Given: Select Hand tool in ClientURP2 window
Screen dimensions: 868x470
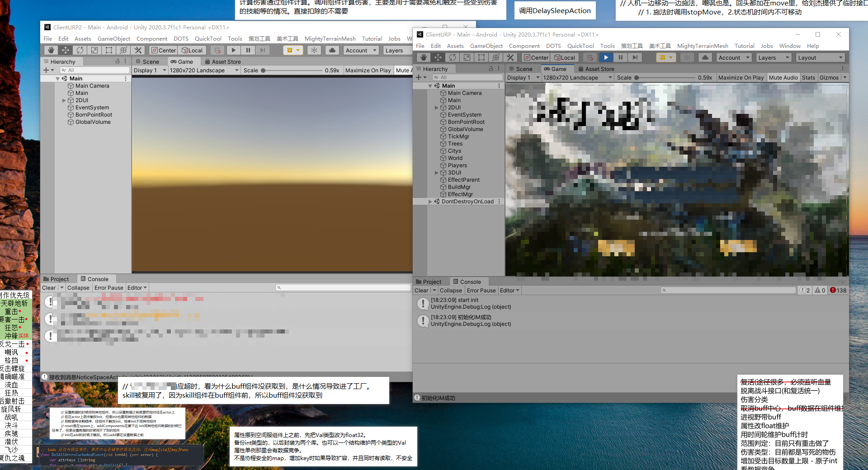Looking at the screenshot, I should coord(51,50).
